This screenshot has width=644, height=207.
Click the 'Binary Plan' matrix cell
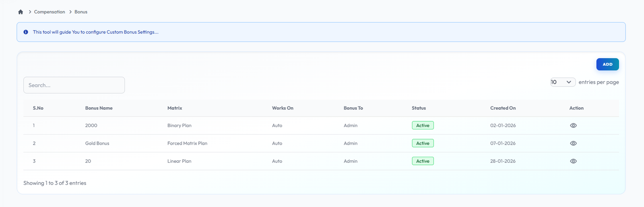(180, 125)
